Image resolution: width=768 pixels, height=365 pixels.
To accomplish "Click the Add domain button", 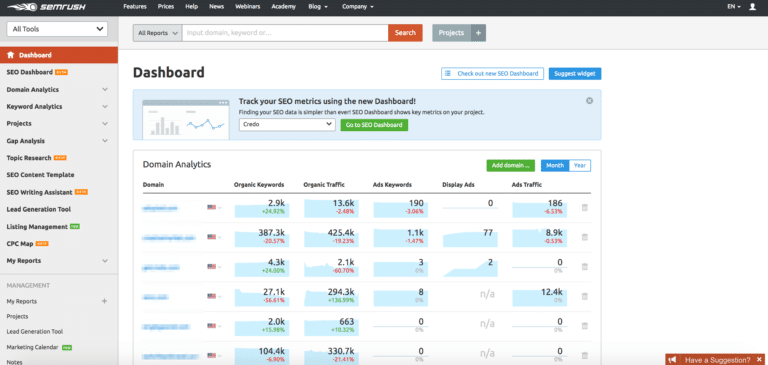I will [510, 166].
